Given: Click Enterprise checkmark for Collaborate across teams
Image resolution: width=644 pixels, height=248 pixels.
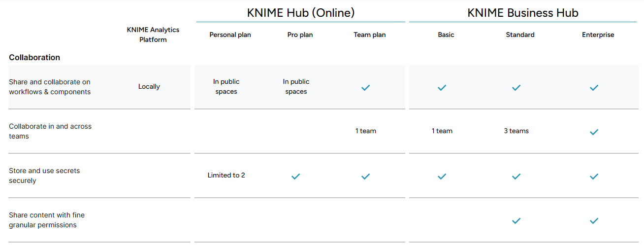Looking at the screenshot, I should tap(594, 132).
